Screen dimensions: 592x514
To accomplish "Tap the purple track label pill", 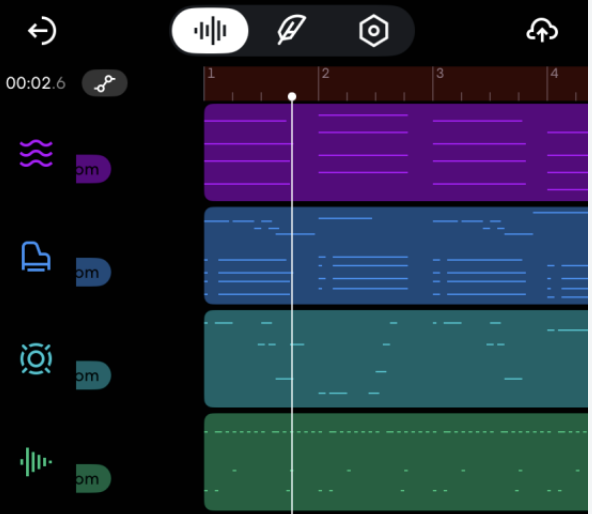I will click(x=93, y=169).
